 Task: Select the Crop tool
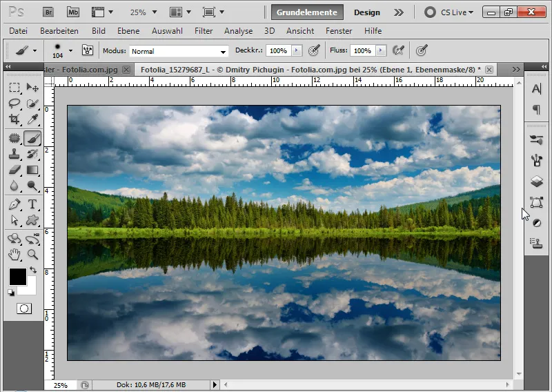[14, 119]
